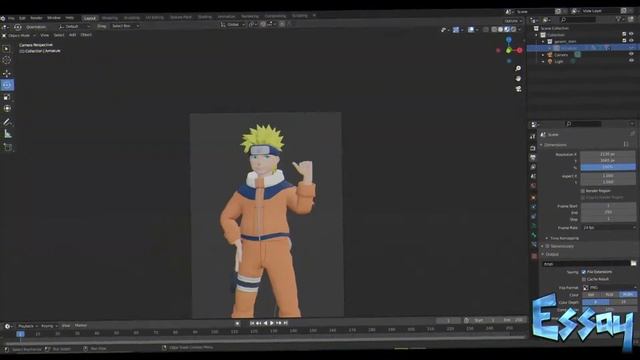Click the viewport navigation gizmo
Screen dimensions: 640x360
509,50
